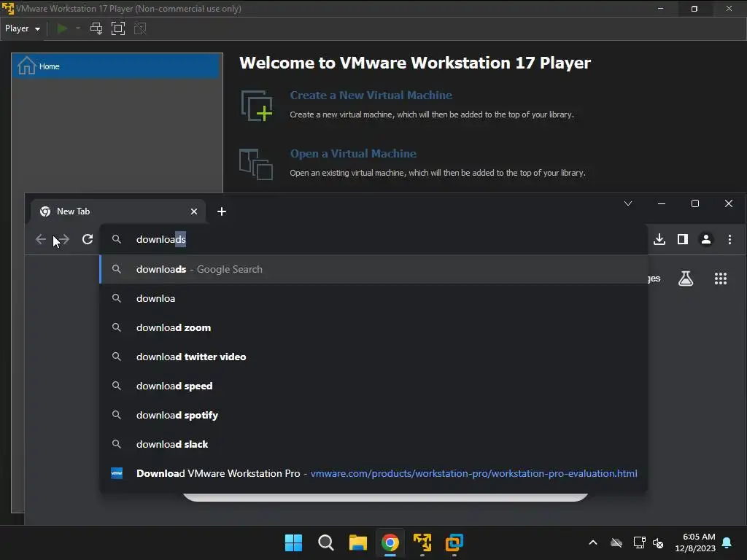Click the Chrome address bar containing downloads

pyautogui.click(x=373, y=239)
